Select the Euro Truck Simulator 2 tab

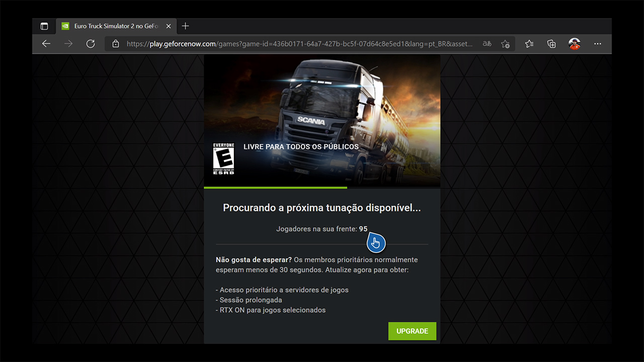(x=116, y=26)
